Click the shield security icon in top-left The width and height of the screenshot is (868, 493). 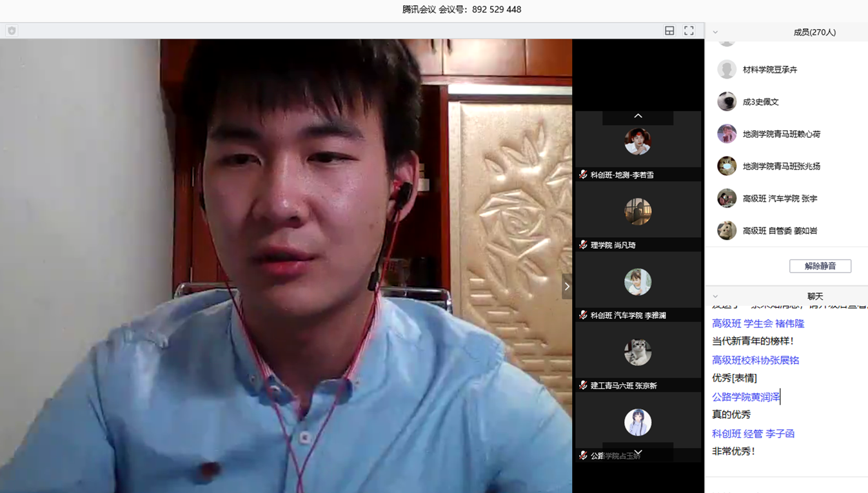(12, 31)
